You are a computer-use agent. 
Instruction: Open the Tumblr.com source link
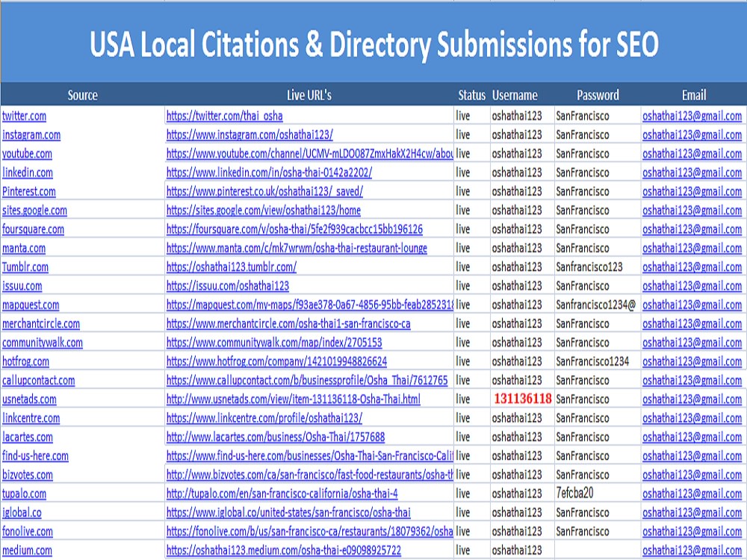pos(25,267)
